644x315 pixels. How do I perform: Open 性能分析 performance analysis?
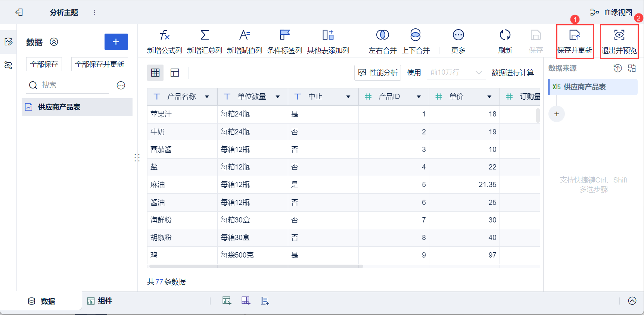click(x=378, y=73)
